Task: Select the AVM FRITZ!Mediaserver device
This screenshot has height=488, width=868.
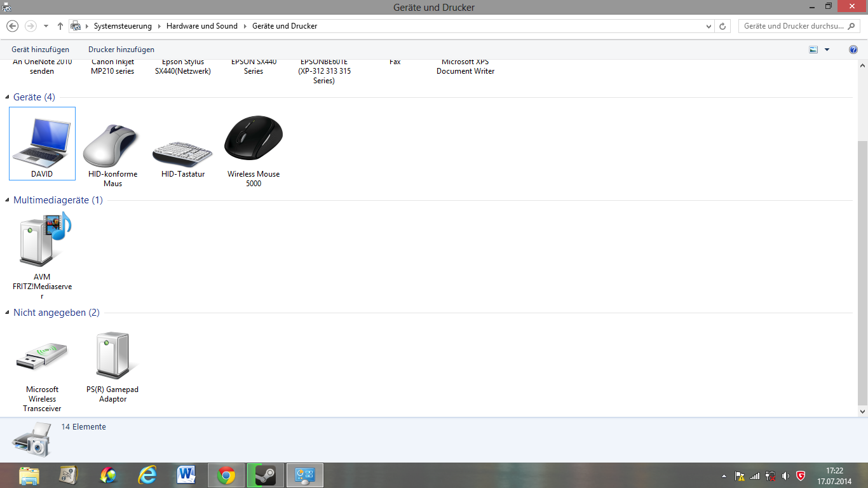Action: pos(42,255)
